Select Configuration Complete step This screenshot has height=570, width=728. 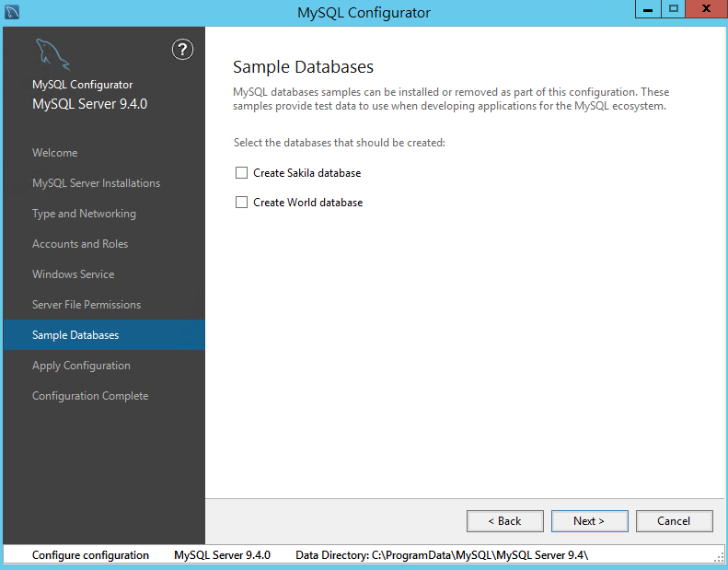(x=90, y=396)
